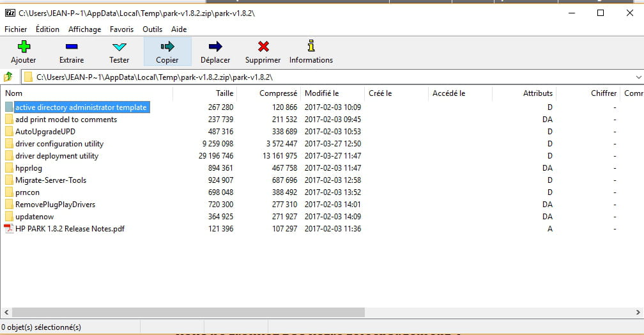
Task: Select the driver configuration utility folder name
Action: (x=59, y=143)
